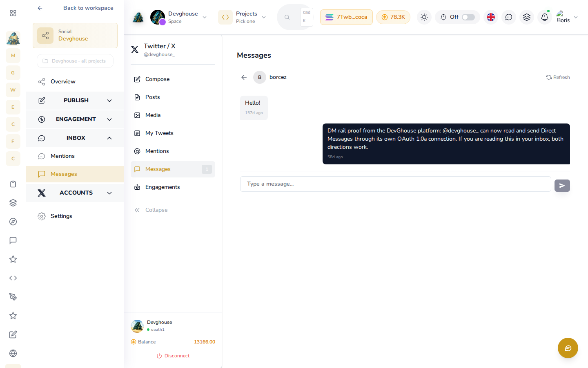
Task: Change language via UK flag icon
Action: (491, 17)
